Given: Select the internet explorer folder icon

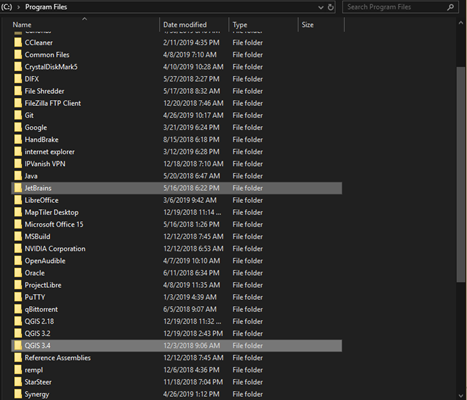Looking at the screenshot, I should click(18, 152).
